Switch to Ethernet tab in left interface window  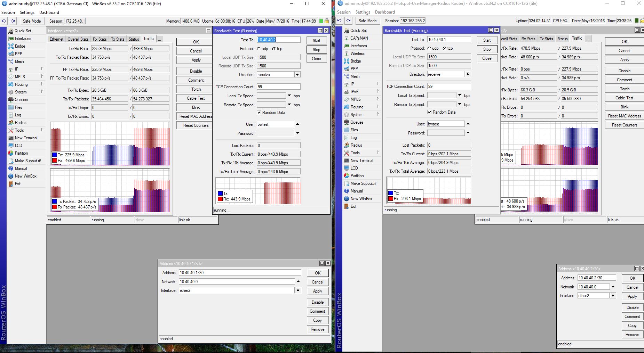56,39
